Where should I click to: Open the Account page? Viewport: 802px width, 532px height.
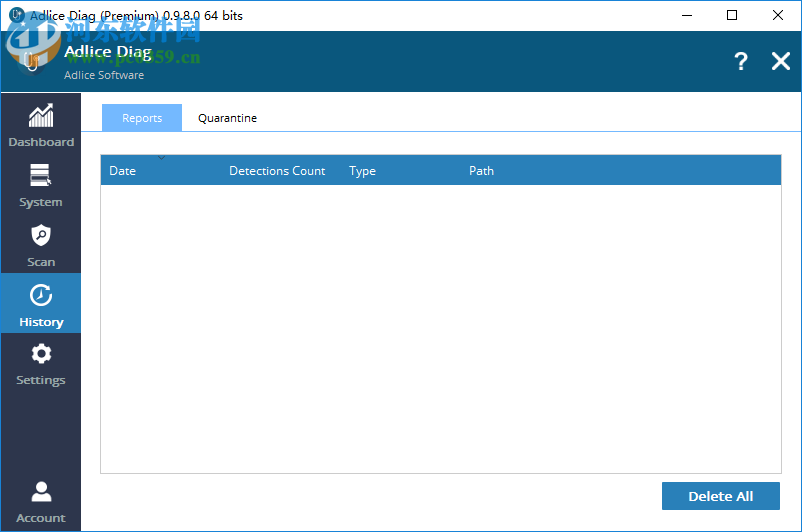click(x=41, y=502)
